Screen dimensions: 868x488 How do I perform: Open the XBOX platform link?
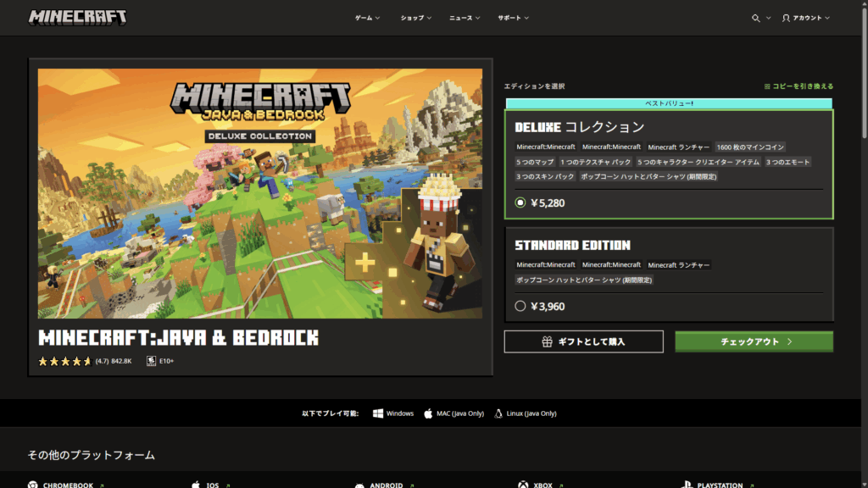tap(540, 485)
